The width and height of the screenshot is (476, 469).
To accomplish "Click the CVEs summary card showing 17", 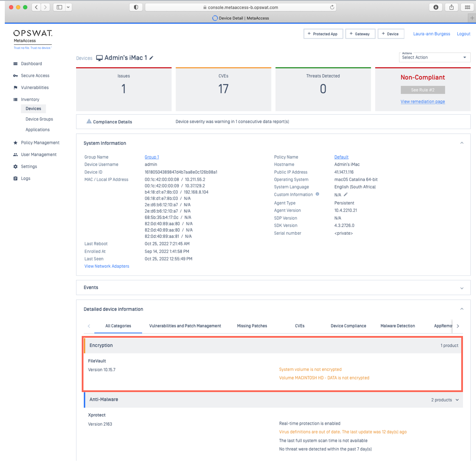I will point(223,89).
